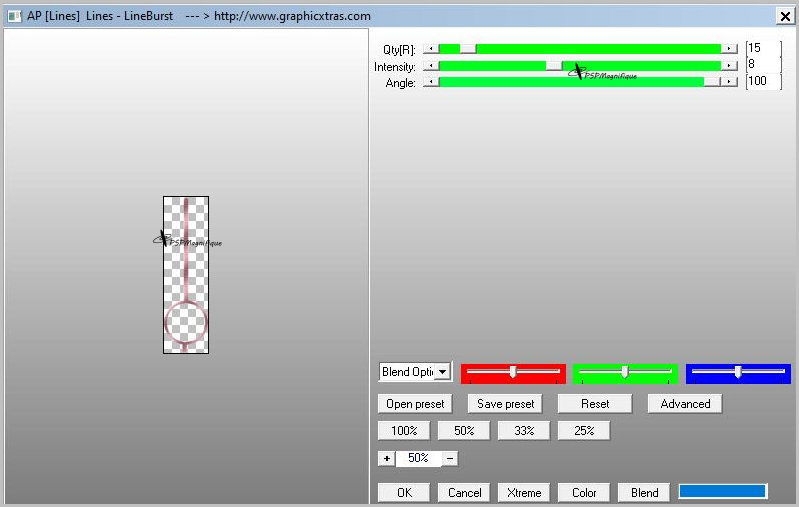Image resolution: width=799 pixels, height=507 pixels.
Task: Click the Qty value input field
Action: [x=762, y=48]
